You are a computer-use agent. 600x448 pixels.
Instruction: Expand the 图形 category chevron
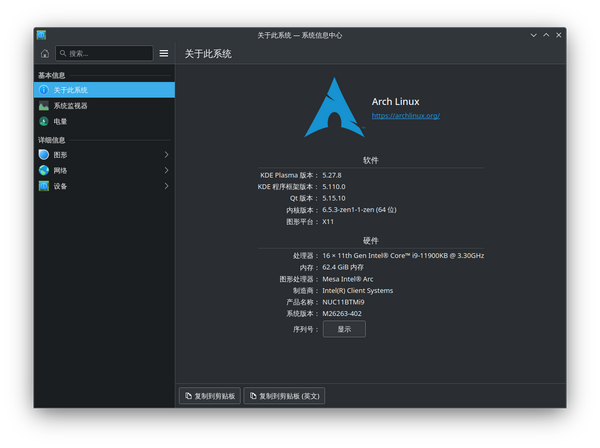tap(166, 155)
